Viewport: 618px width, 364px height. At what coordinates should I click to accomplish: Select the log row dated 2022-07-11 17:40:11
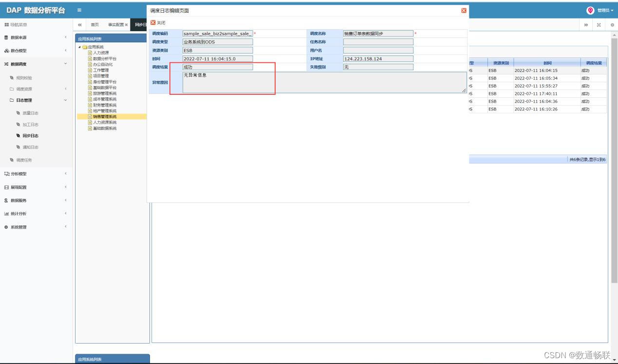538,93
